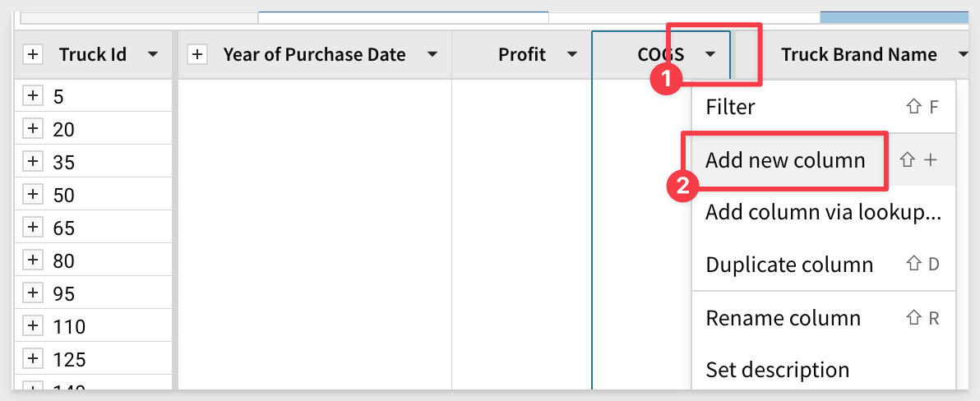Choose Add new column menu item
Screen dimensions: 980x401
coord(785,160)
